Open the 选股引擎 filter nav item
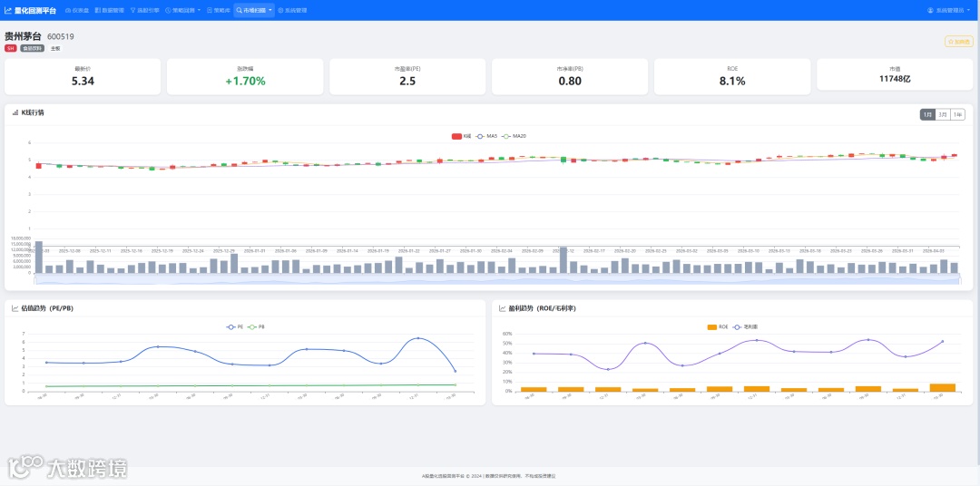 click(x=144, y=11)
